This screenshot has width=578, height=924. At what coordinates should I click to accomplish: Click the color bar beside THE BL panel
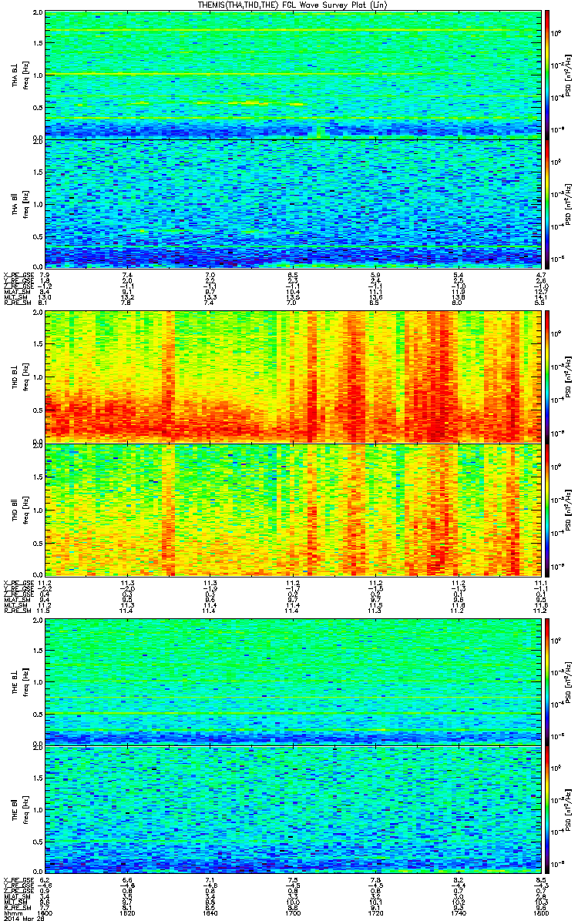click(548, 681)
